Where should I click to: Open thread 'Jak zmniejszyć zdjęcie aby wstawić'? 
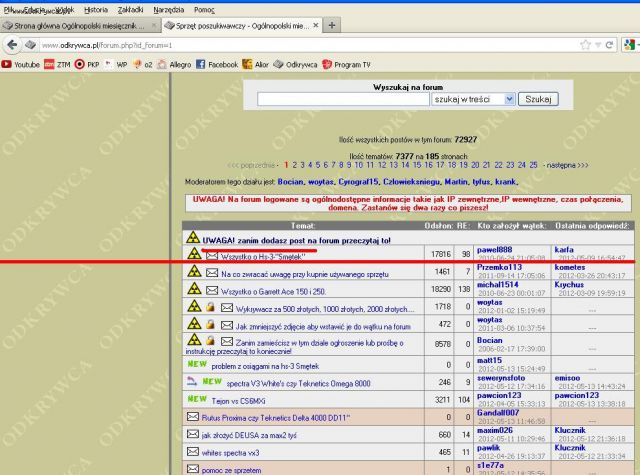coord(323,327)
